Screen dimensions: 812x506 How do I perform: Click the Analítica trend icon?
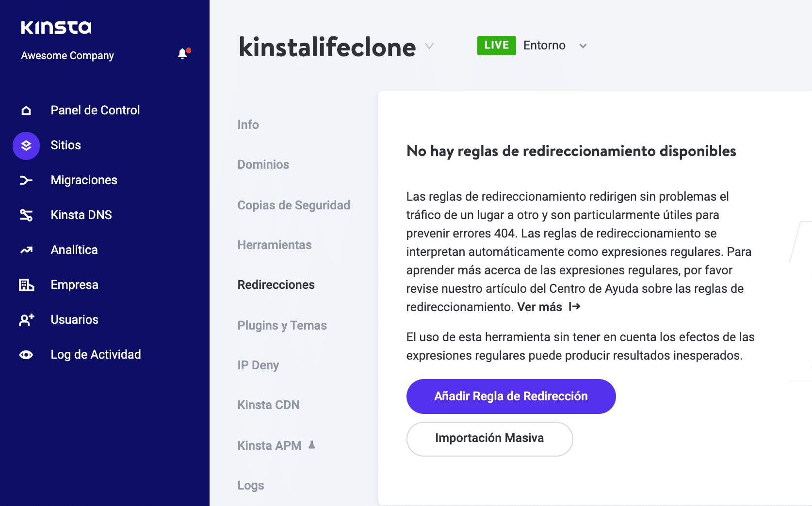(x=26, y=250)
